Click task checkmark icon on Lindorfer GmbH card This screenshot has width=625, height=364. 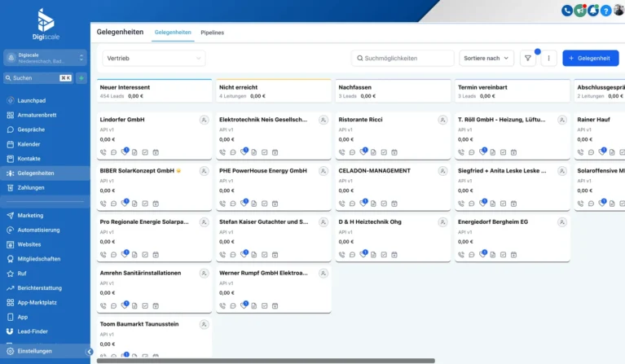click(145, 152)
